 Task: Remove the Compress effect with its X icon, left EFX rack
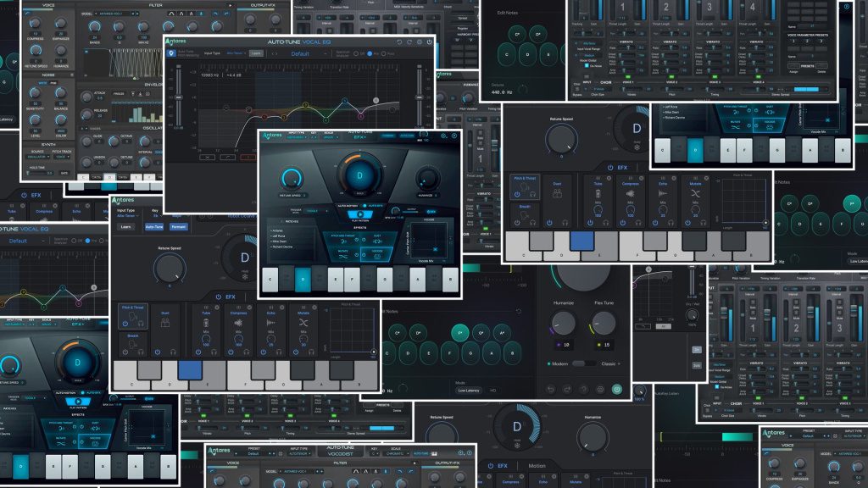[250, 307]
